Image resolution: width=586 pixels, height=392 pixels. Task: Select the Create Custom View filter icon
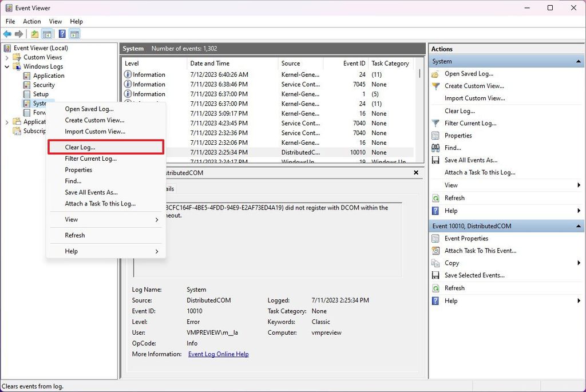tap(435, 86)
